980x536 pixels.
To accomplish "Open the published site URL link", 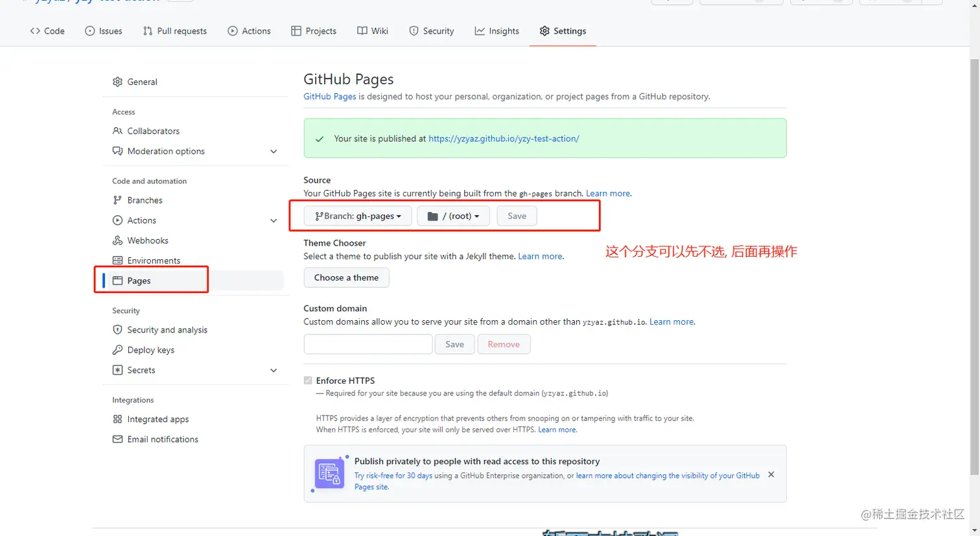I will tap(504, 139).
